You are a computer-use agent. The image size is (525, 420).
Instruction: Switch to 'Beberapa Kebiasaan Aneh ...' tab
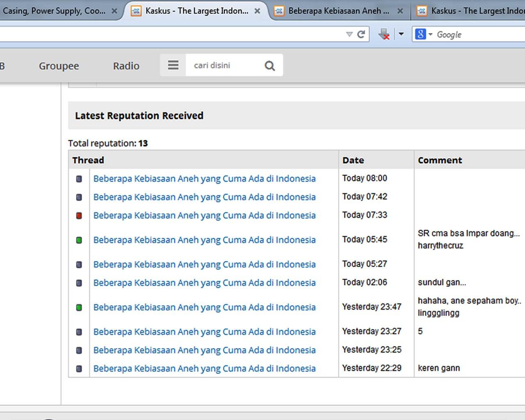pyautogui.click(x=339, y=11)
